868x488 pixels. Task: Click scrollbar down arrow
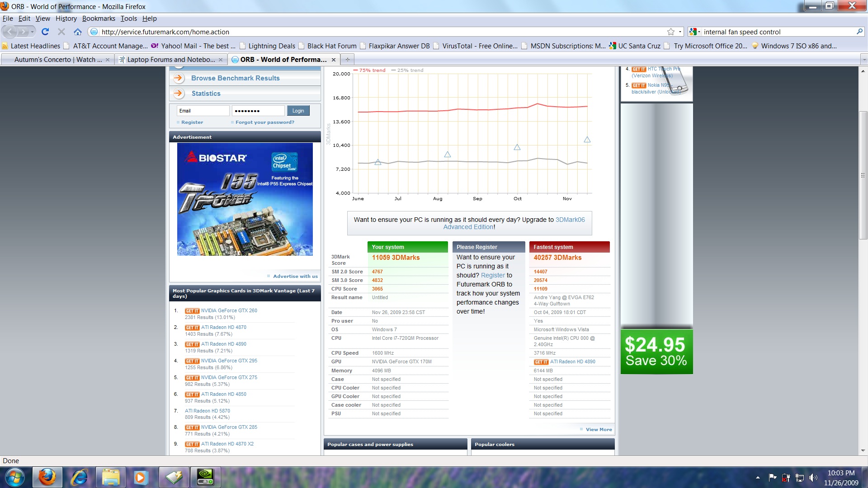(863, 450)
